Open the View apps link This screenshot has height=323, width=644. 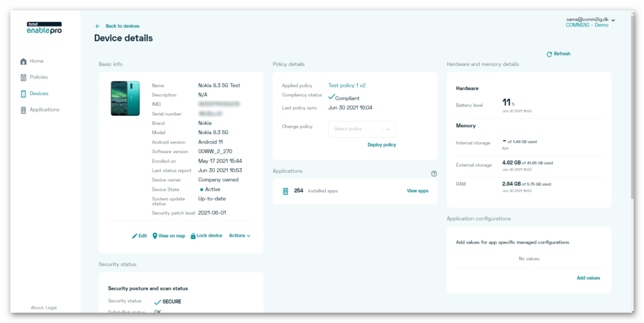(x=418, y=191)
